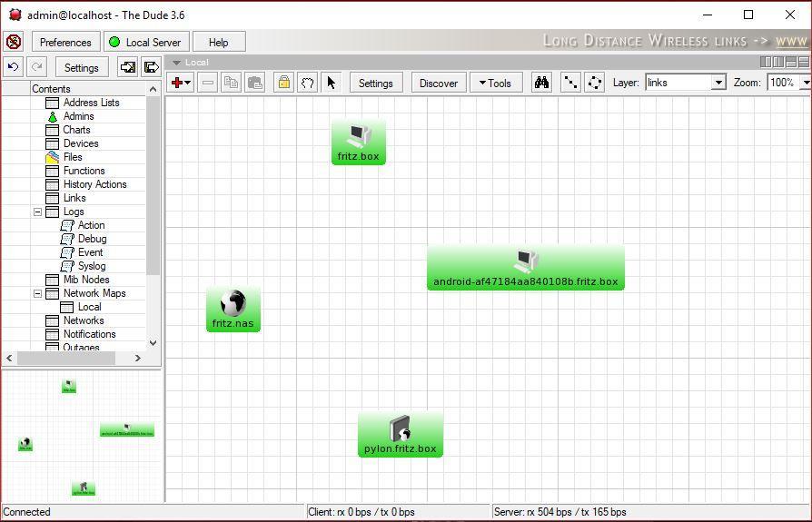Open the Tools dropdown menu
The height and width of the screenshot is (522, 812).
pyautogui.click(x=496, y=83)
